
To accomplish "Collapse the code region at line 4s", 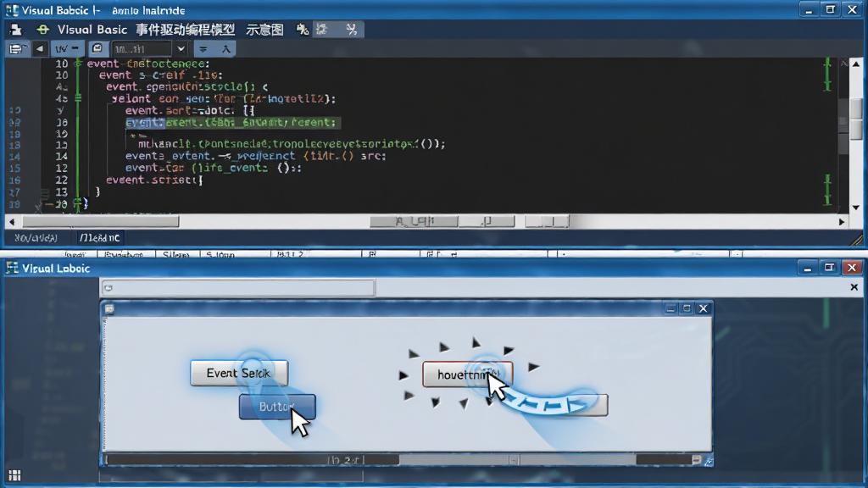I will click(78, 98).
